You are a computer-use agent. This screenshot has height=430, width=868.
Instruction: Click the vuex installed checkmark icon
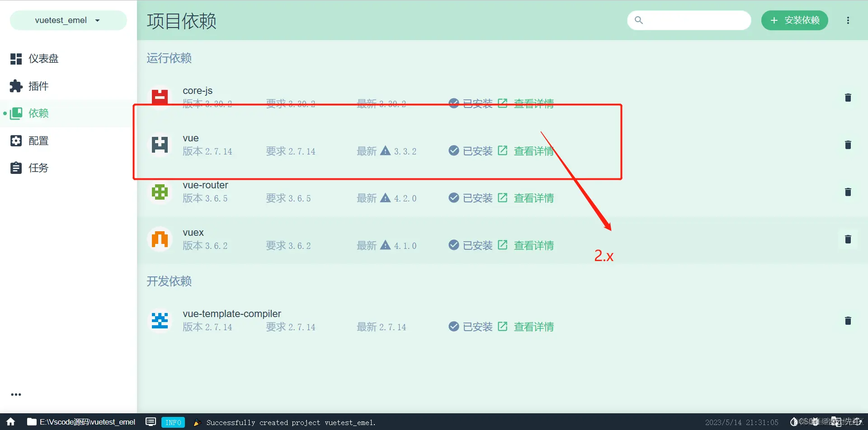pyautogui.click(x=454, y=245)
